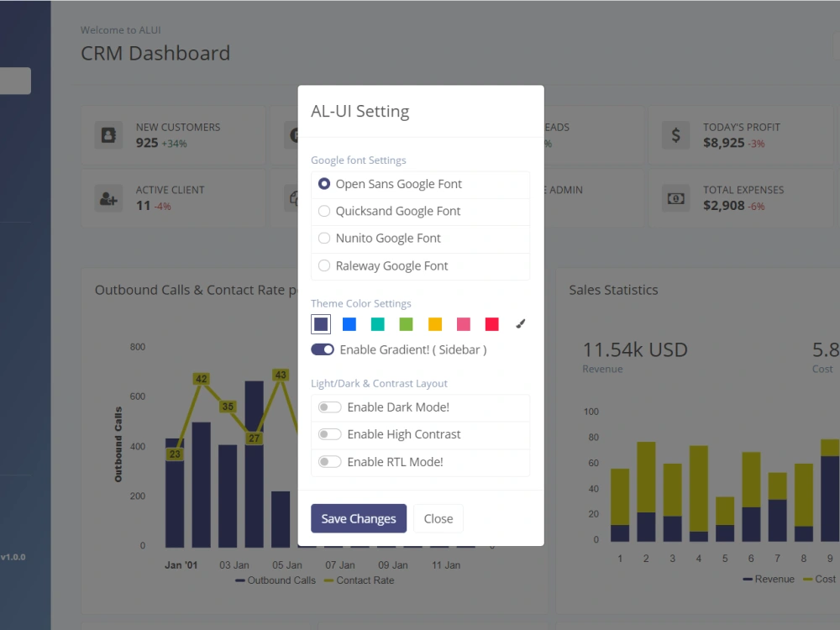Select the pink theme color swatch
The image size is (840, 630).
(x=464, y=324)
